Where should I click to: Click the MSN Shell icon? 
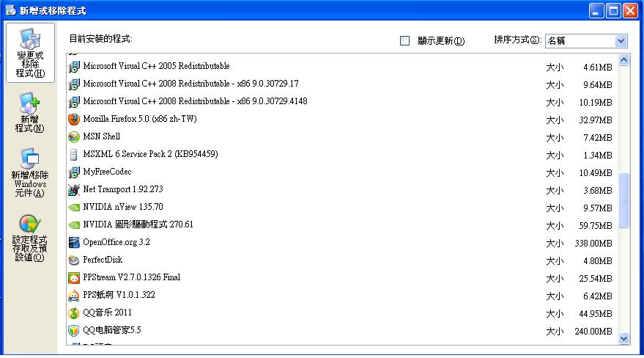point(74,137)
